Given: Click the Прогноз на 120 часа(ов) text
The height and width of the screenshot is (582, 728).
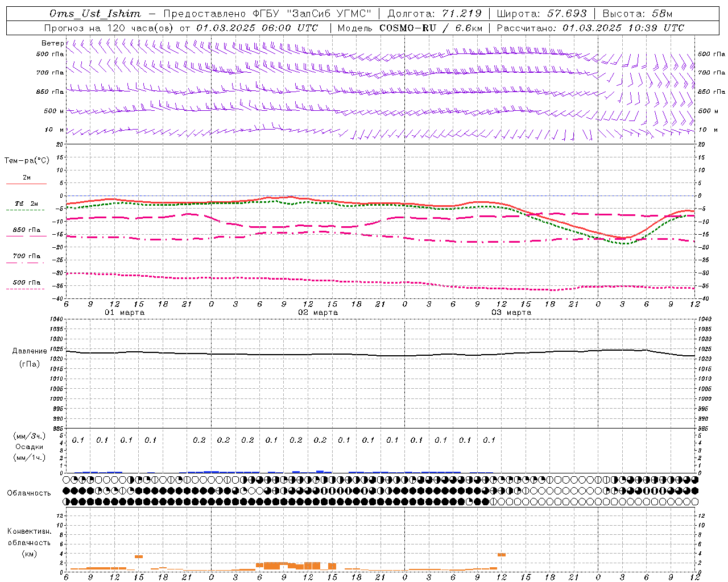Looking at the screenshot, I should click(x=109, y=28).
